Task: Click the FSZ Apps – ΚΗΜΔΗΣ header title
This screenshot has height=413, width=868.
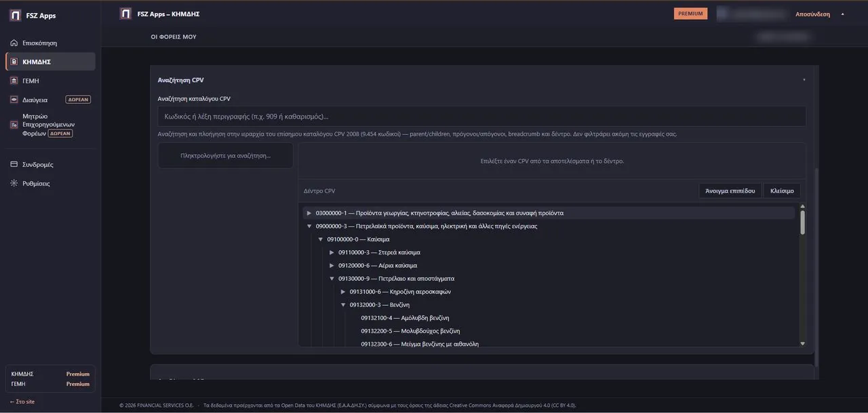Action: click(x=169, y=14)
